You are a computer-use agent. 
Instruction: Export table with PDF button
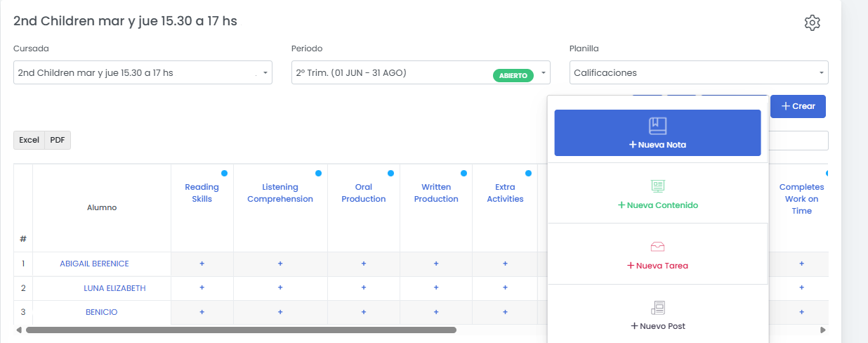pos(58,140)
